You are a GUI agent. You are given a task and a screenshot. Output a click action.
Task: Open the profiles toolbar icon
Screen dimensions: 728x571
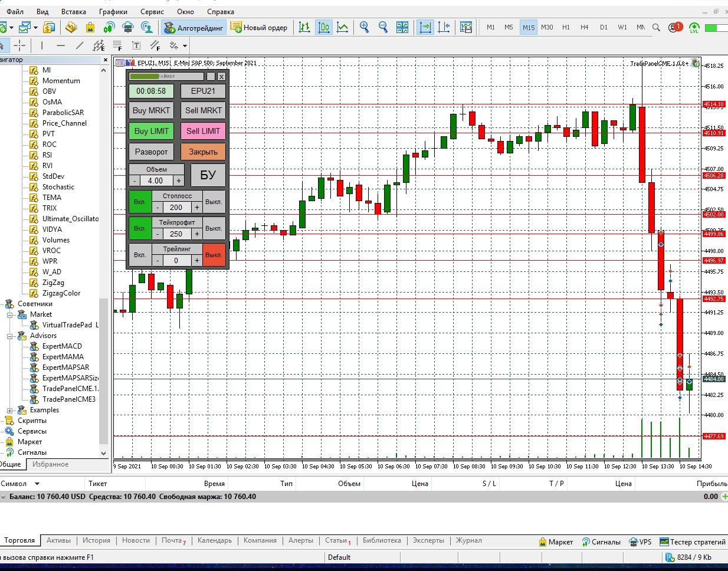(24, 27)
